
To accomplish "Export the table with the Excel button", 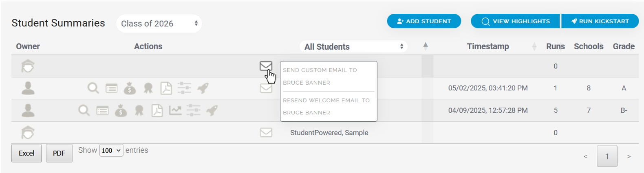I will coord(26,153).
